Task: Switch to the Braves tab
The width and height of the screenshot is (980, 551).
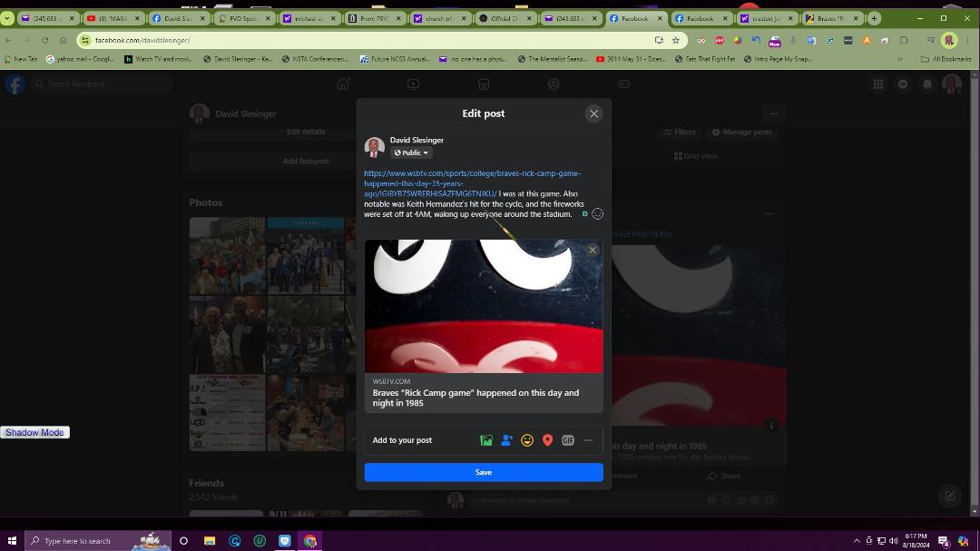Action: tap(832, 18)
